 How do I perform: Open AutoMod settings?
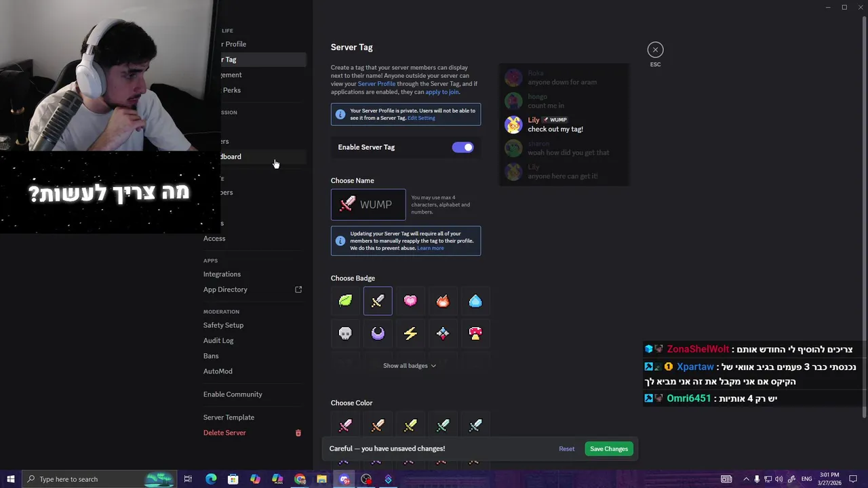click(218, 371)
